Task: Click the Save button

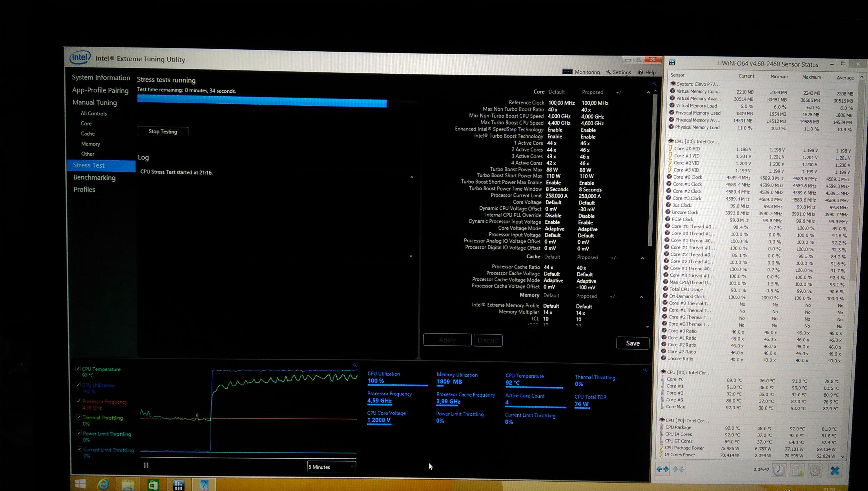Action: (x=633, y=343)
